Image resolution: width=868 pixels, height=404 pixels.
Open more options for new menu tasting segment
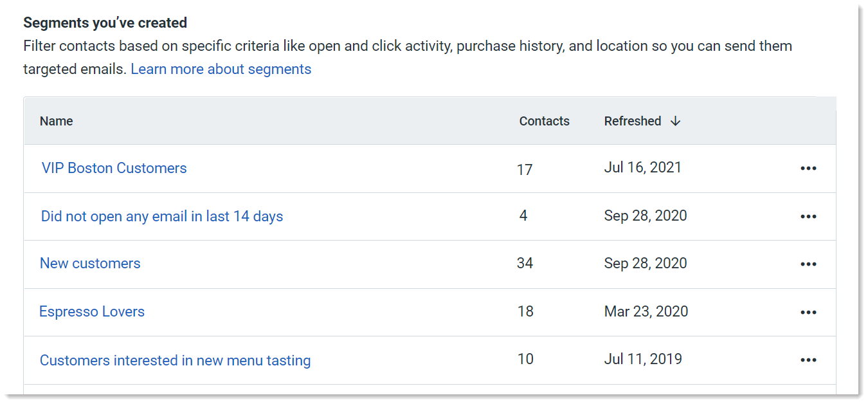click(x=808, y=360)
